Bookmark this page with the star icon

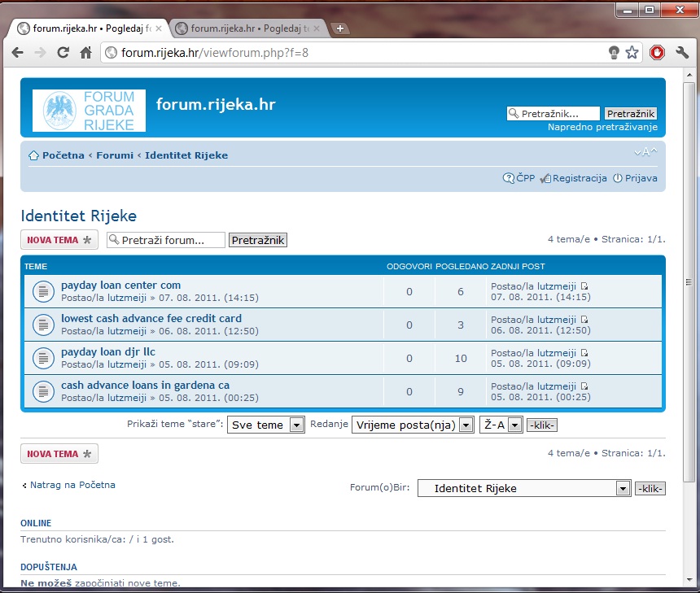pyautogui.click(x=632, y=53)
